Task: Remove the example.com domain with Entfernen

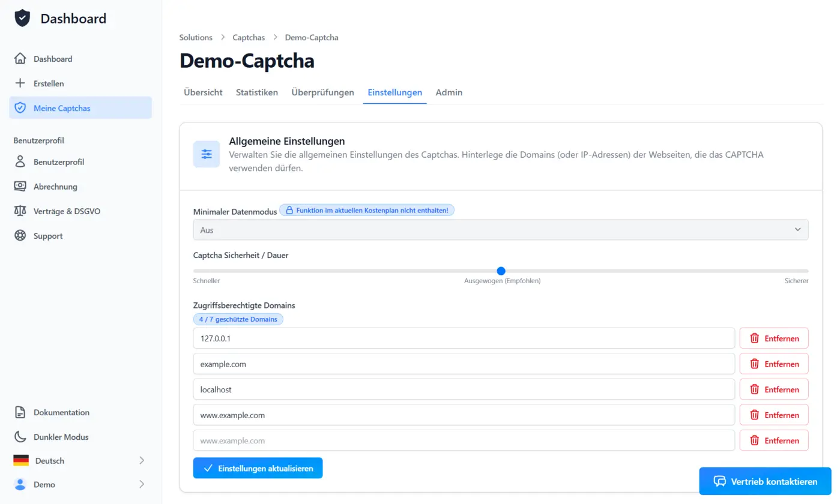Action: click(774, 364)
